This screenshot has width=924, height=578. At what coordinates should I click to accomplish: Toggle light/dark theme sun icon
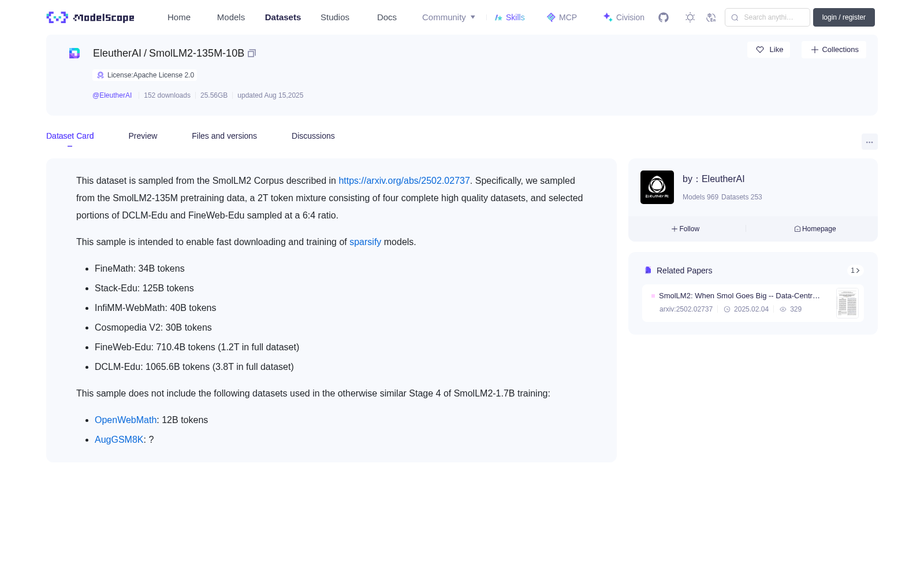pyautogui.click(x=690, y=17)
